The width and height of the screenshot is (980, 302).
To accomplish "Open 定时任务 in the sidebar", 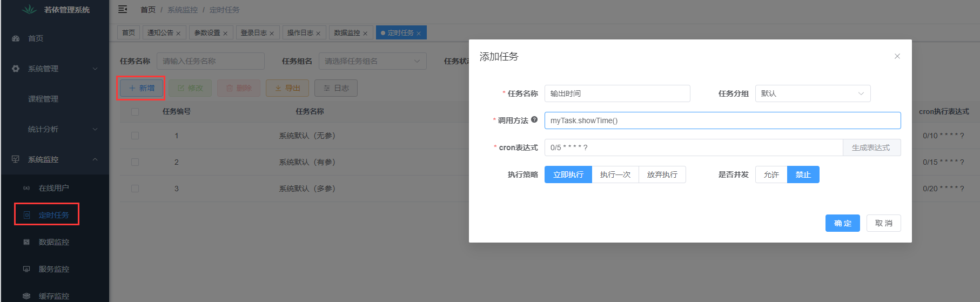I will click(55, 215).
